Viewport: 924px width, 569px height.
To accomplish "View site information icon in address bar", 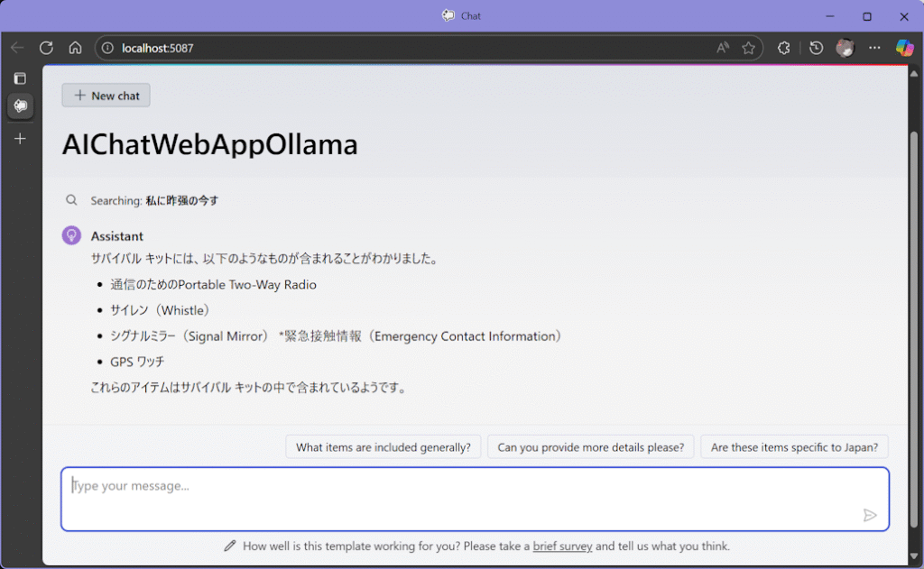I will 107,48.
